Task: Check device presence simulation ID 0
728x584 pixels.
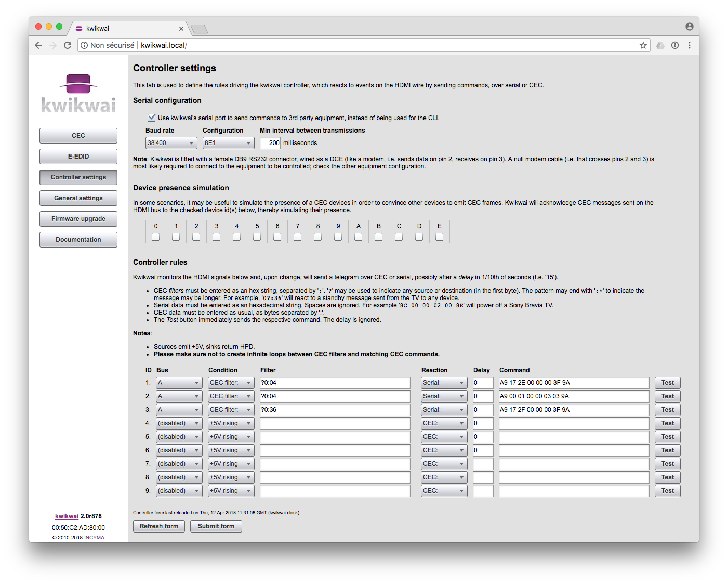Action: pos(156,237)
